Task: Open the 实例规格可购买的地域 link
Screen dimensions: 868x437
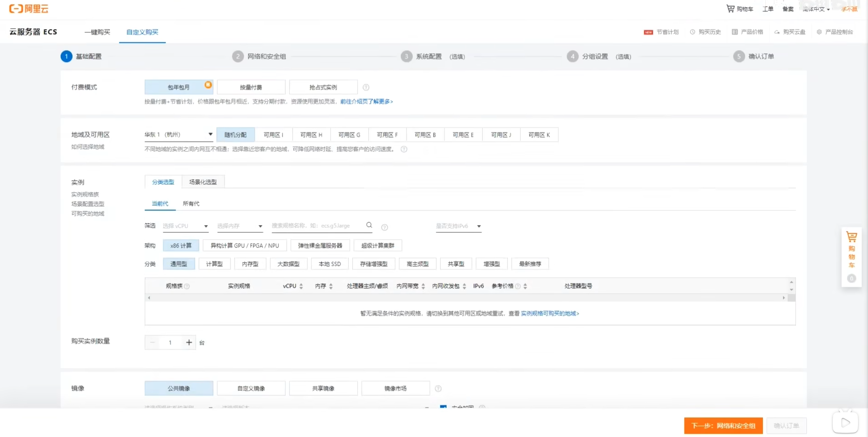Action: click(549, 314)
